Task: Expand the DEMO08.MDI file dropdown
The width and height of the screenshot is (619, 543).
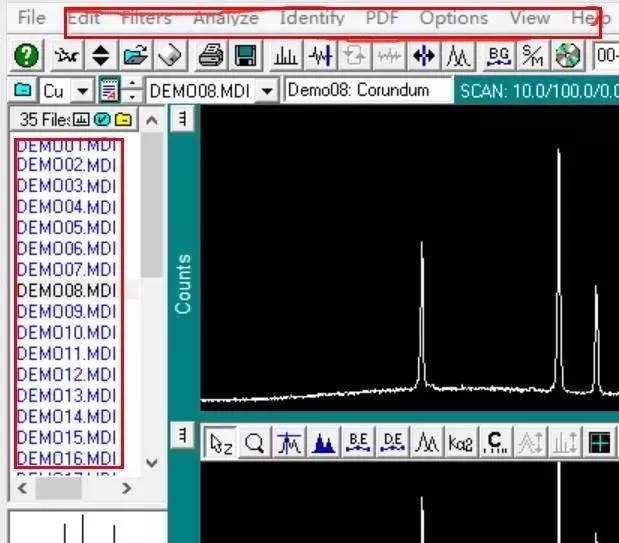Action: (x=267, y=91)
